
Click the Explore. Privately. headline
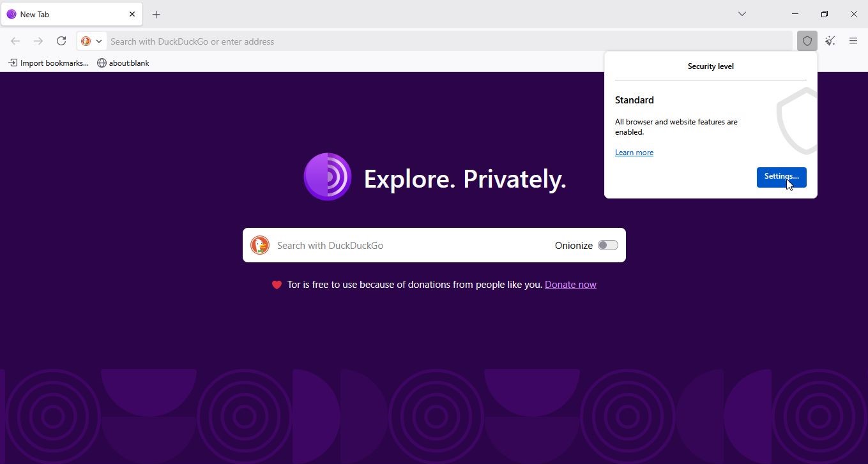point(465,179)
